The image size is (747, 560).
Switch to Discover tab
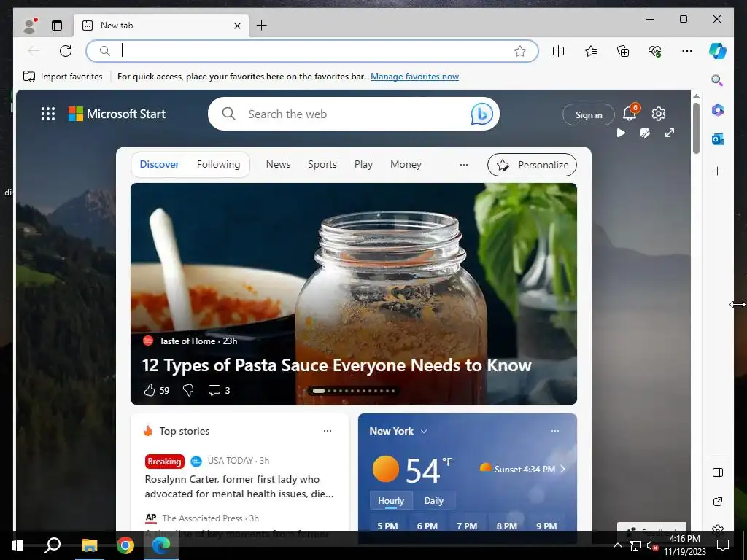click(x=159, y=164)
